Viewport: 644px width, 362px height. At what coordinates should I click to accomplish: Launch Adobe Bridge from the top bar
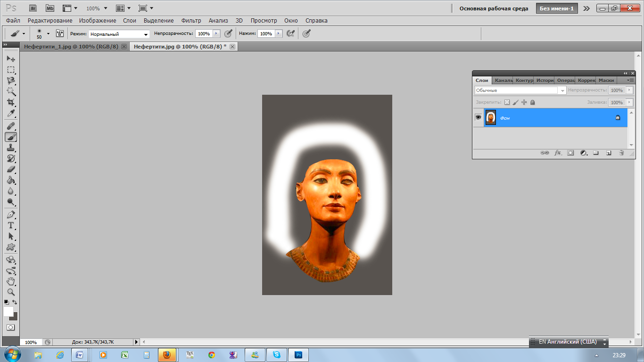[33, 8]
